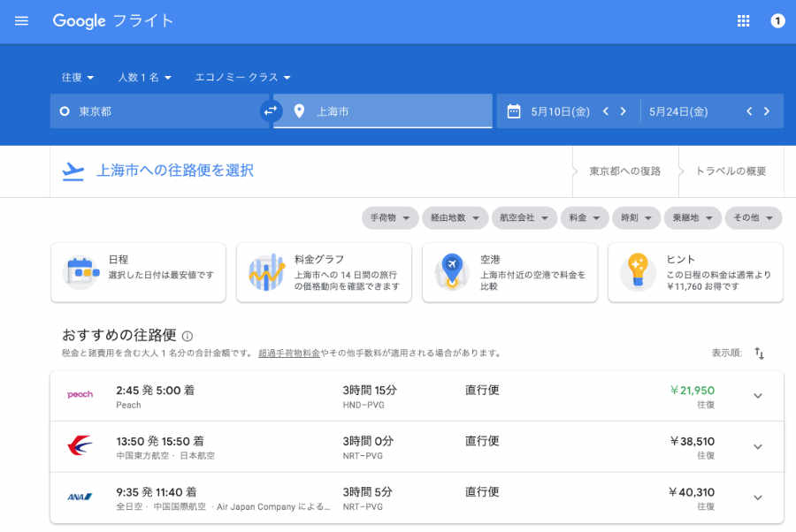Open the その他 filter dropdown
Screen dimensions: 796x532
point(754,217)
